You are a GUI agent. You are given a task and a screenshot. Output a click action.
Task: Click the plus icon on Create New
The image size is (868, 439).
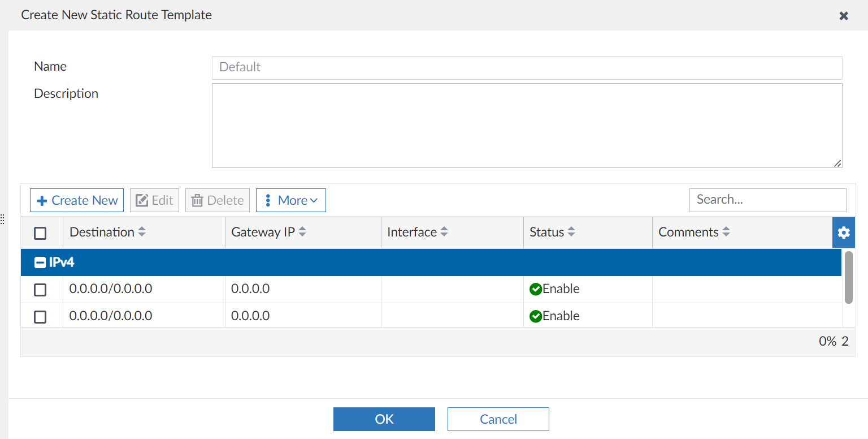42,200
